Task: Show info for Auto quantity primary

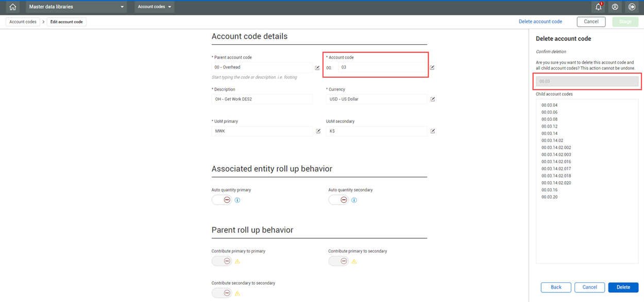Action: [x=238, y=200]
